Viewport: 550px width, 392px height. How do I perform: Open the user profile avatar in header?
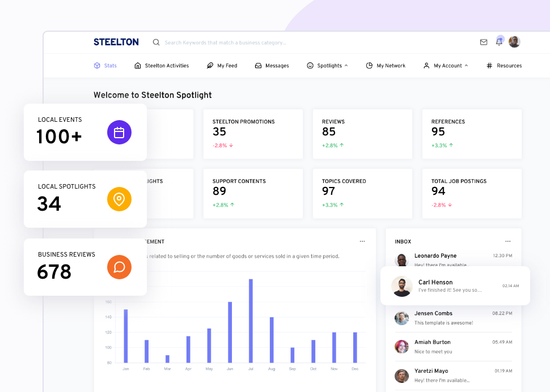515,42
